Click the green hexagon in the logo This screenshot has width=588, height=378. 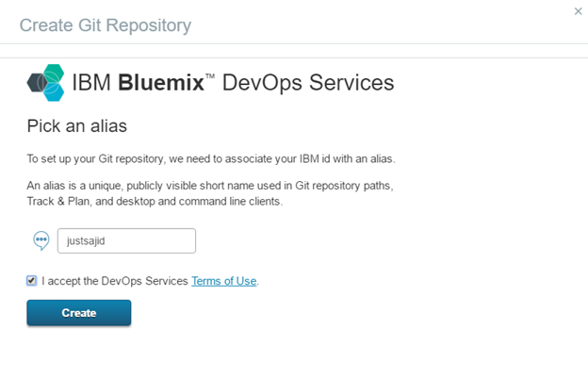coord(54,73)
